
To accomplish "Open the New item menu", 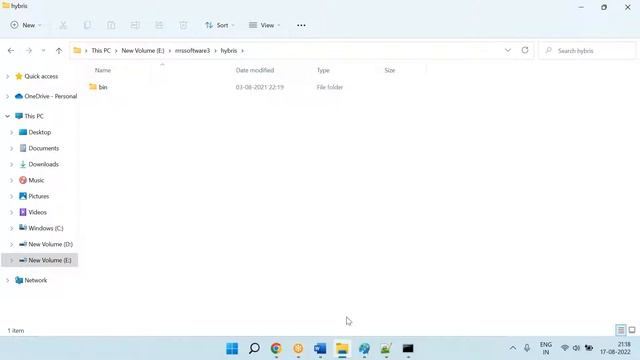I will [x=26, y=25].
